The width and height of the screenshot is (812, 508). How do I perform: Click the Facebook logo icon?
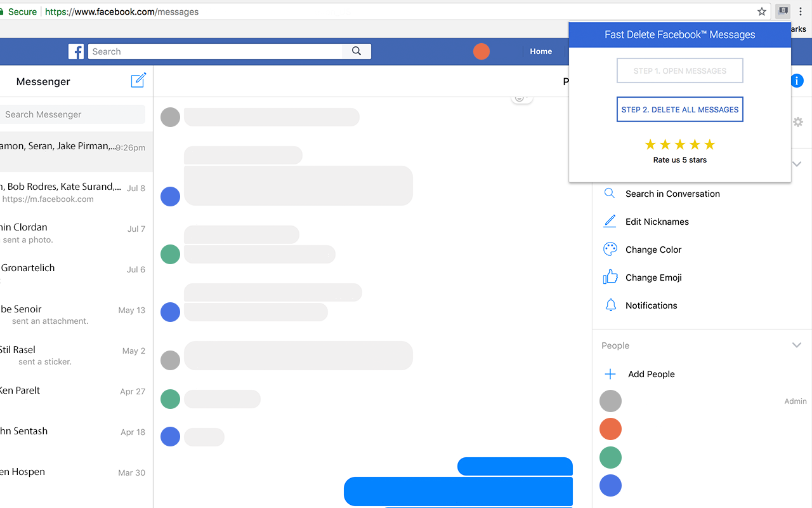point(76,51)
